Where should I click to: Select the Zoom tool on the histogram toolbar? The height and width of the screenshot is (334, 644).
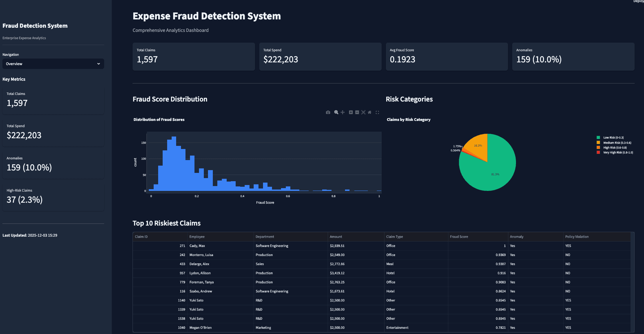point(336,112)
